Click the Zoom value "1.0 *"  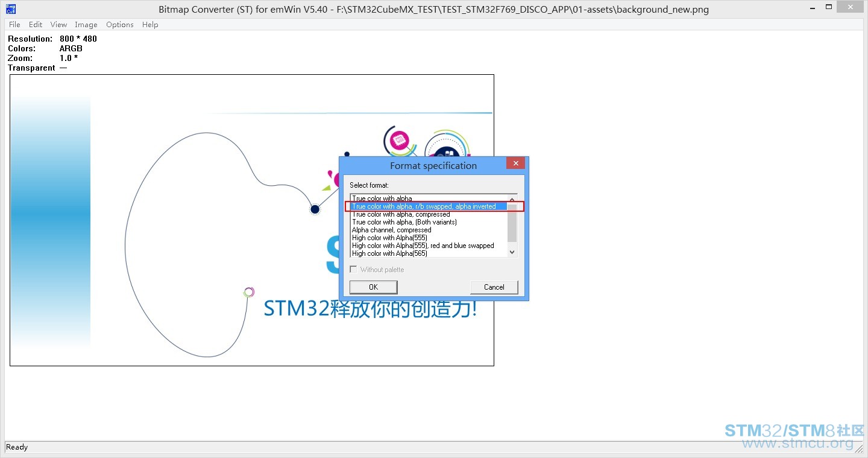(69, 58)
